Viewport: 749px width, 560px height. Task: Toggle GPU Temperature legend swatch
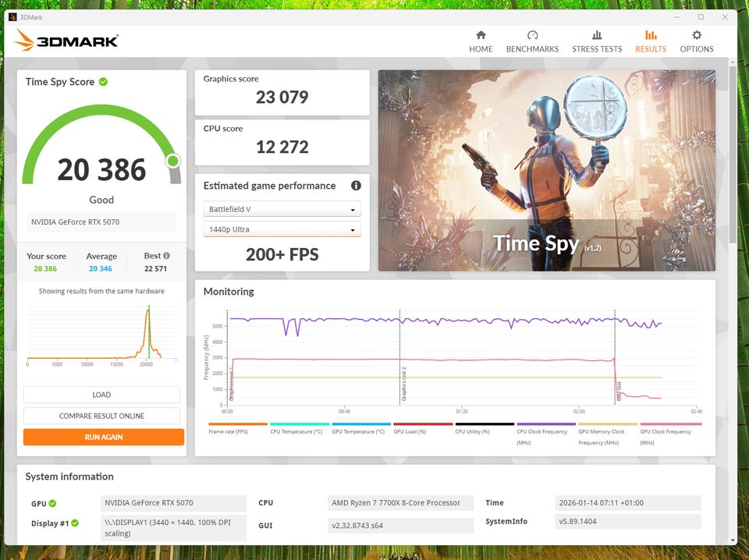pyautogui.click(x=361, y=424)
